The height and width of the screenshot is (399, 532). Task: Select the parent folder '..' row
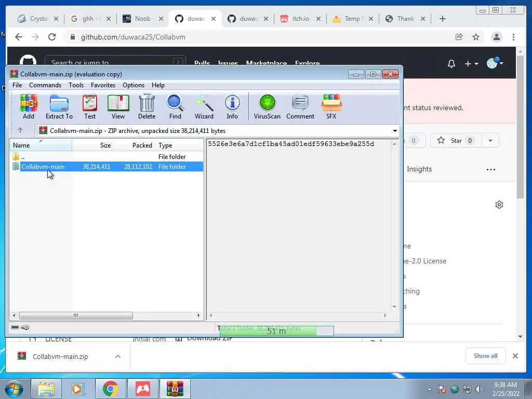click(x=107, y=156)
